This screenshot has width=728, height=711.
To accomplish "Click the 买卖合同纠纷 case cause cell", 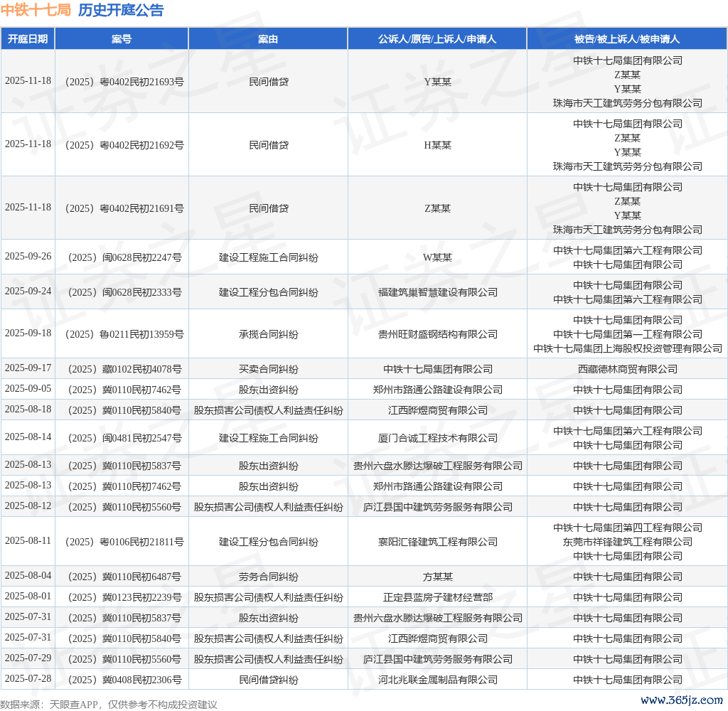I will (x=268, y=369).
